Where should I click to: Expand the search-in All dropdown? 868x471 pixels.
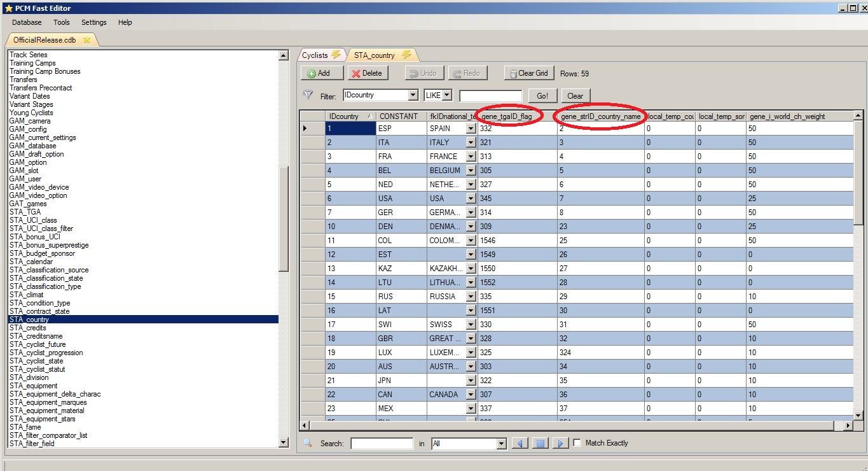[501, 444]
